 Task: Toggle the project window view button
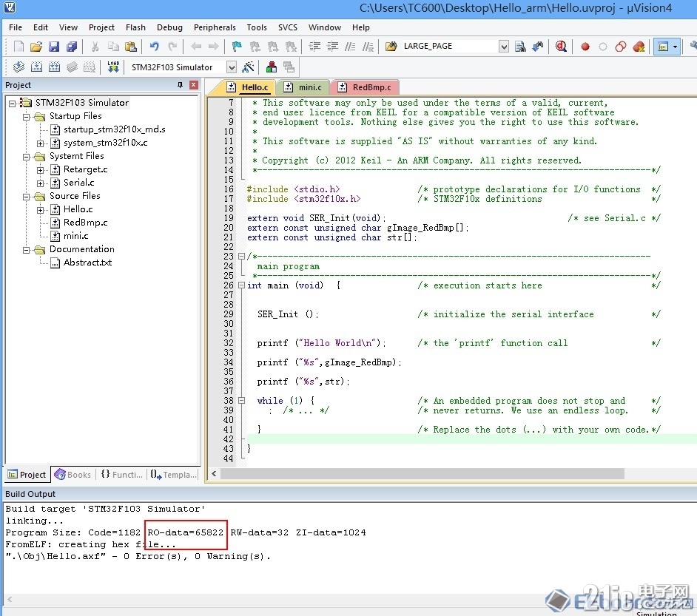pyautogui.click(x=663, y=46)
